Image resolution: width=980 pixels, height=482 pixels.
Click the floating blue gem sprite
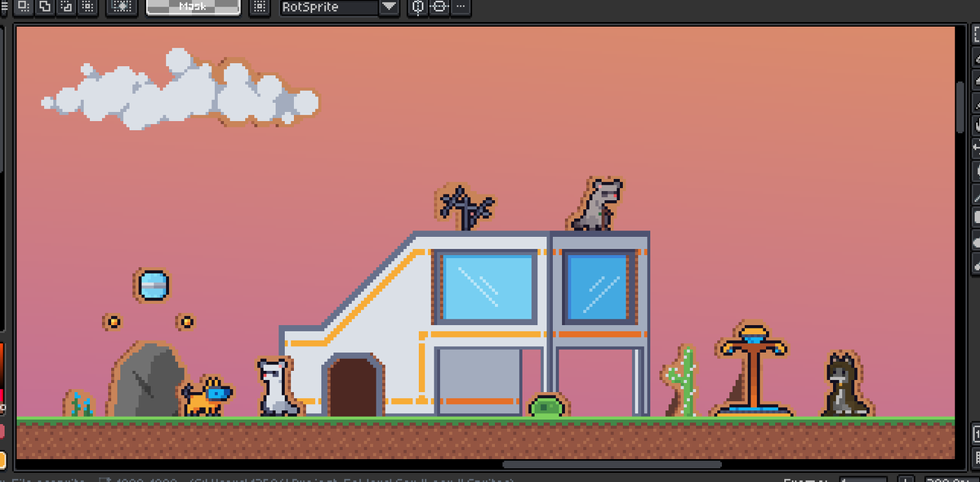coord(153,285)
